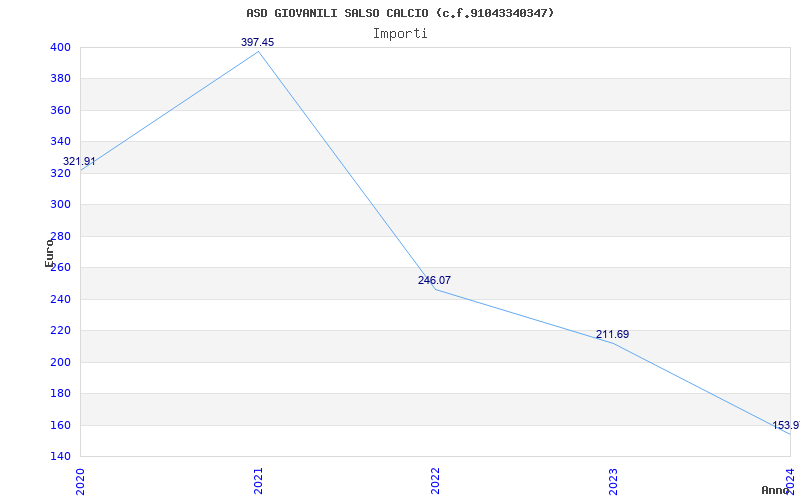This screenshot has width=800, height=500.
Task: Select the 321.91 data label
Action: [x=79, y=162]
